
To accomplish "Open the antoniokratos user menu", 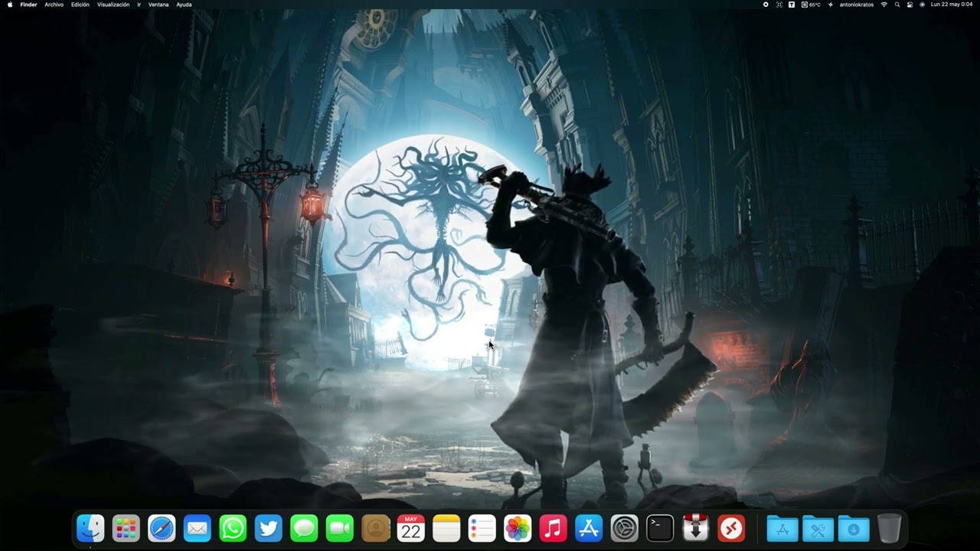I will (857, 5).
